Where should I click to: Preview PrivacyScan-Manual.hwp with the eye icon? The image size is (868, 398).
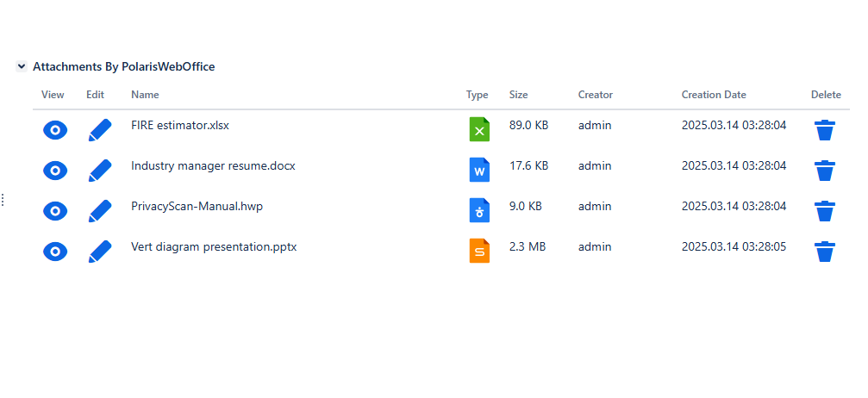click(x=54, y=211)
